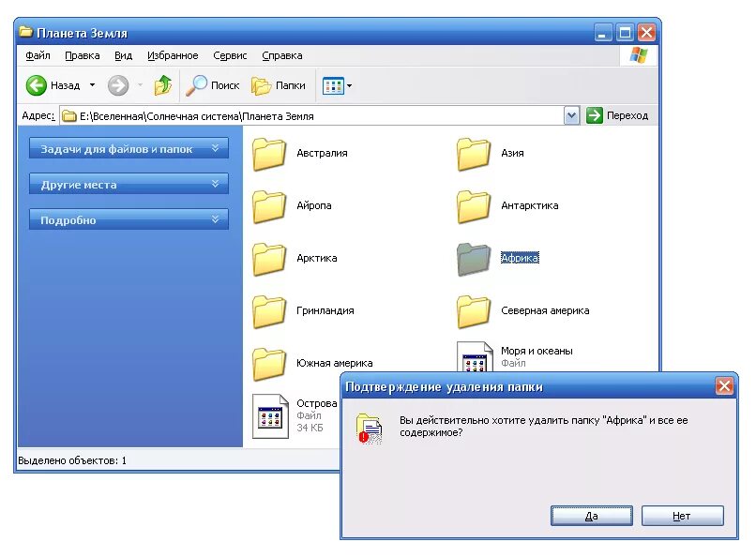Select the highlighted Африка folder icon
The width and height of the screenshot is (756, 557).
coord(474,259)
